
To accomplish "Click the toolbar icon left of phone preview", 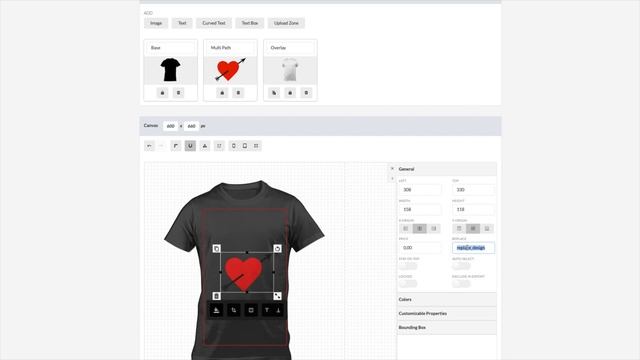I will pyautogui.click(x=219, y=146).
